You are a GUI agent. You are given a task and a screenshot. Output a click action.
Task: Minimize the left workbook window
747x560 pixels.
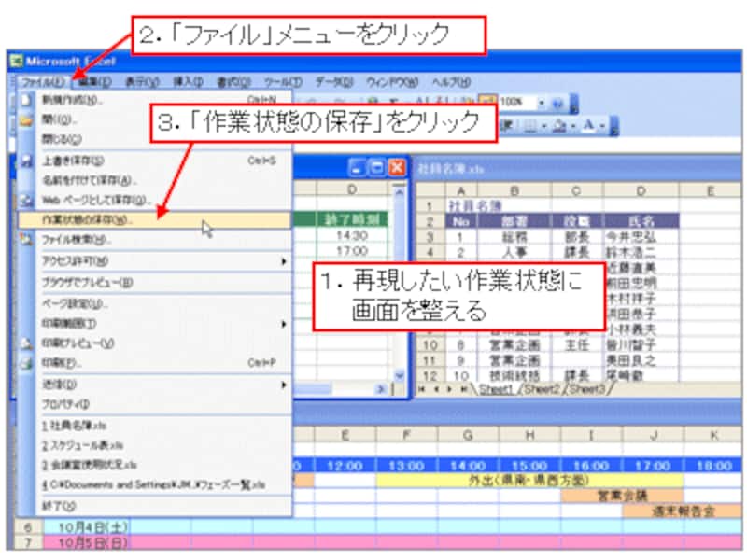pyautogui.click(x=357, y=168)
